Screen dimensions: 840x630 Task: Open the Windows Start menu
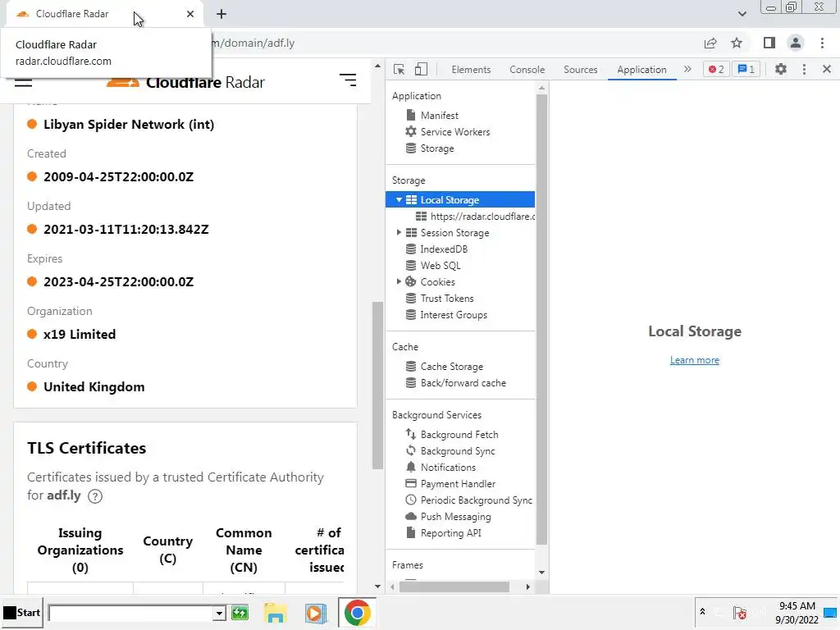(22, 612)
